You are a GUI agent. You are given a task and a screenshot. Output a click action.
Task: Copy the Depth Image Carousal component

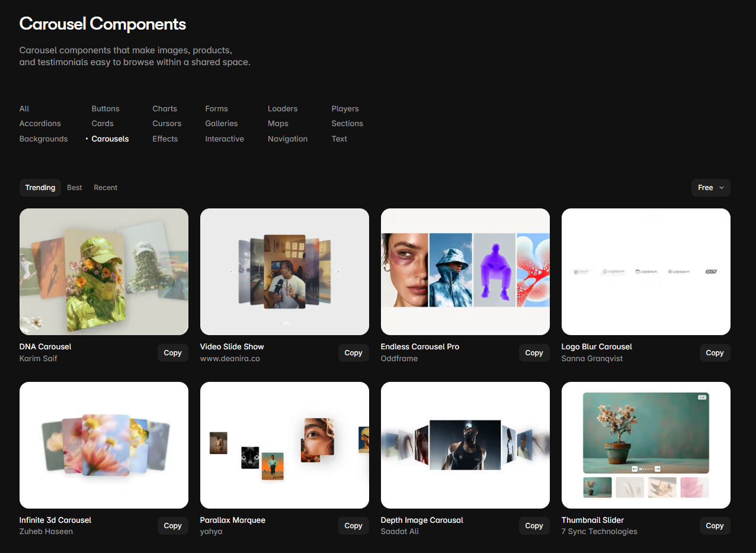click(x=534, y=526)
